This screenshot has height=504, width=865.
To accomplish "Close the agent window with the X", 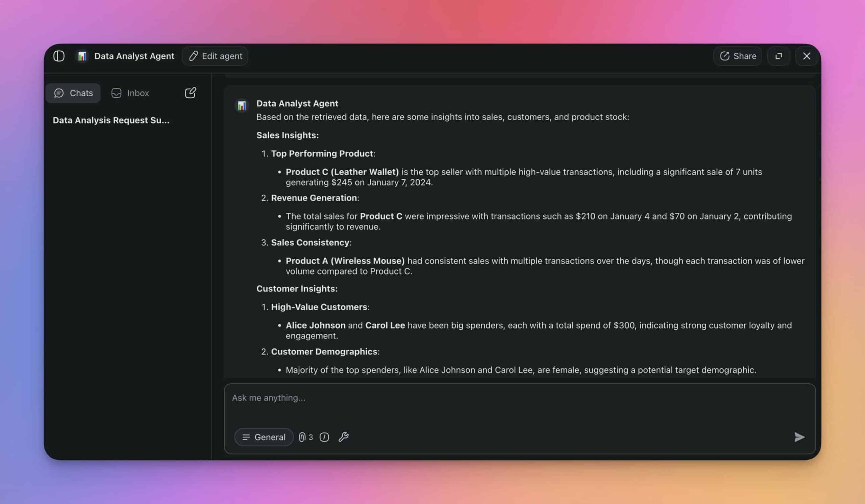I will coord(806,56).
